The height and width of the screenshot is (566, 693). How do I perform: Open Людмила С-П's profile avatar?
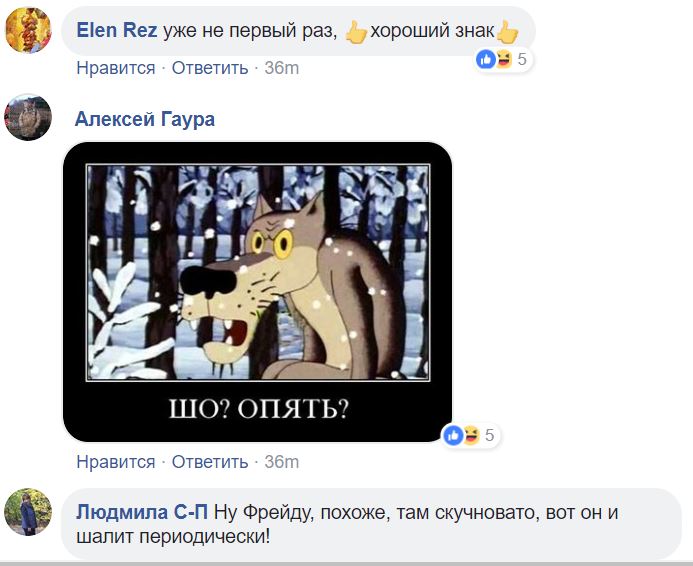point(28,512)
